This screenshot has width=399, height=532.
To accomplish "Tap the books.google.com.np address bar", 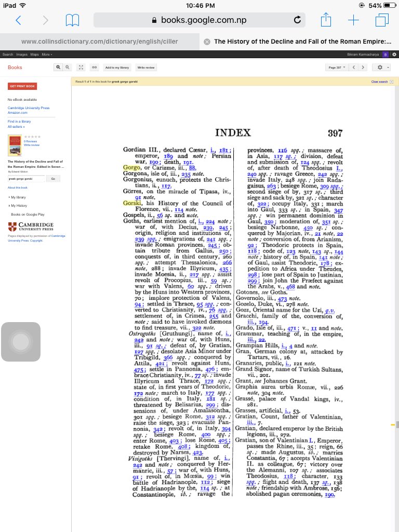I will click(x=199, y=20).
